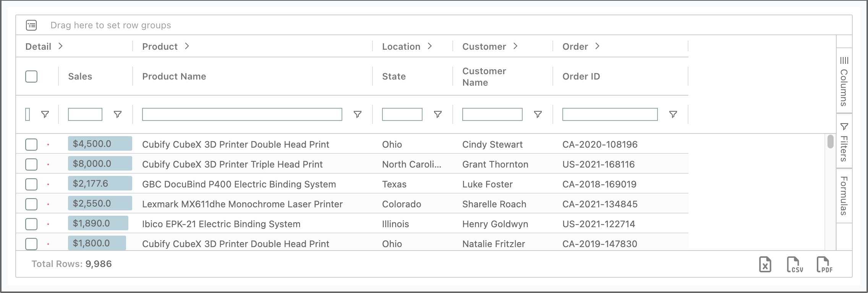Image resolution: width=868 pixels, height=293 pixels.
Task: Open the Sales column filter icon
Action: tap(118, 114)
